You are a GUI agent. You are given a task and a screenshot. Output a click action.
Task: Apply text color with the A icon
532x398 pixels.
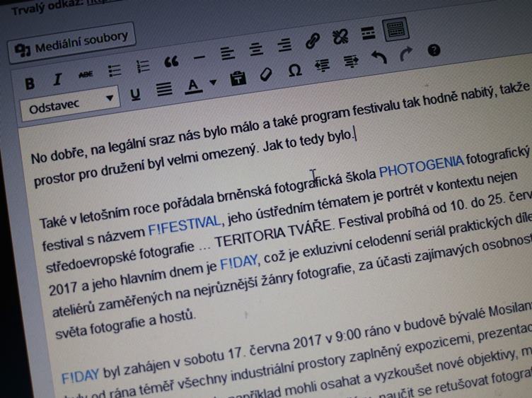(193, 86)
